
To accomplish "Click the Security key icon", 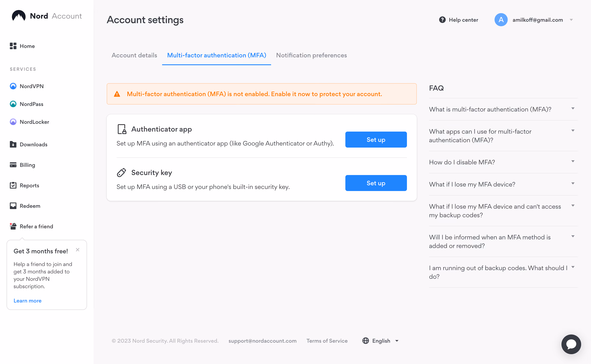I will (121, 173).
